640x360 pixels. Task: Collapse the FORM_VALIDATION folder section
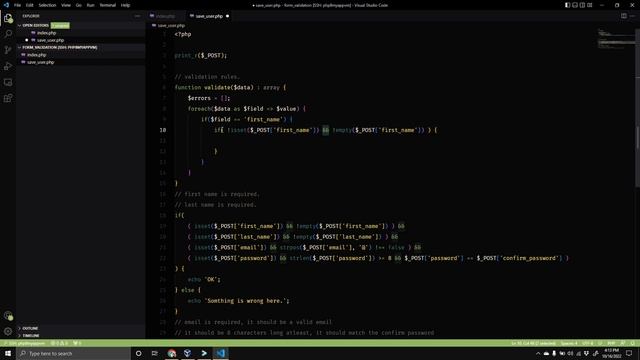click(x=81, y=47)
